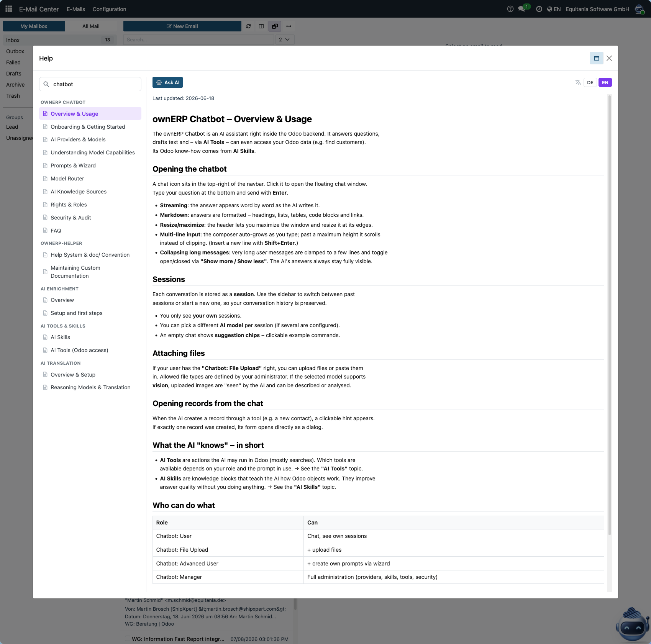651x644 pixels.
Task: Open the search options dropdown showing 2
Action: pos(285,39)
